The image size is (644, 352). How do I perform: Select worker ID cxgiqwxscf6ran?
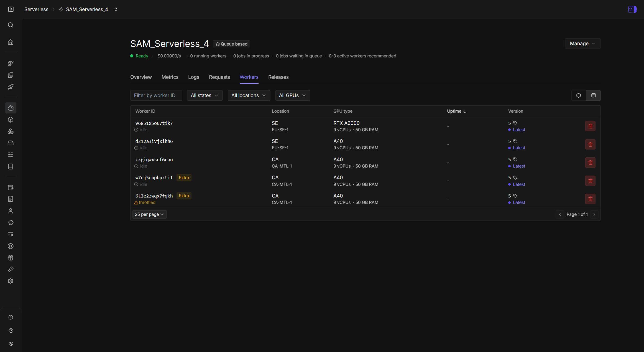click(x=154, y=159)
